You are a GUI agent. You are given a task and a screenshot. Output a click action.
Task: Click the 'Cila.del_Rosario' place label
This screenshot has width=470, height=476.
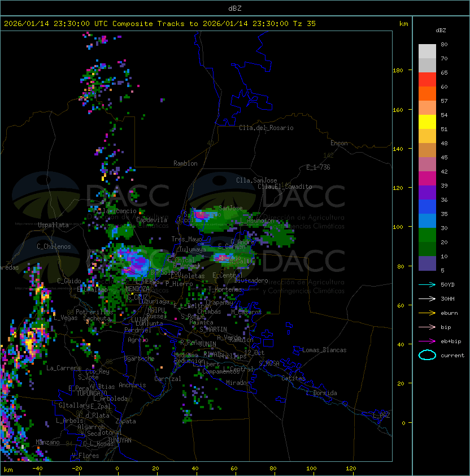coord(266,128)
